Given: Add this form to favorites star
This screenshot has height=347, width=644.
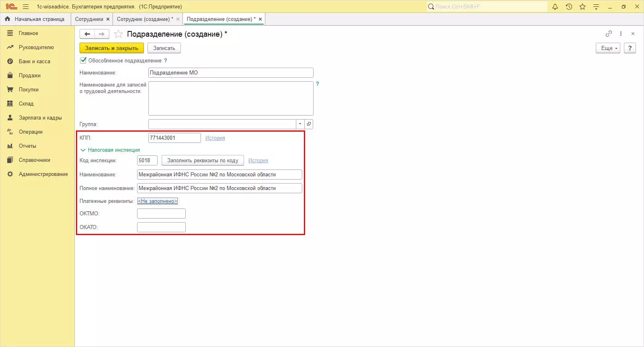Looking at the screenshot, I should click(x=118, y=34).
